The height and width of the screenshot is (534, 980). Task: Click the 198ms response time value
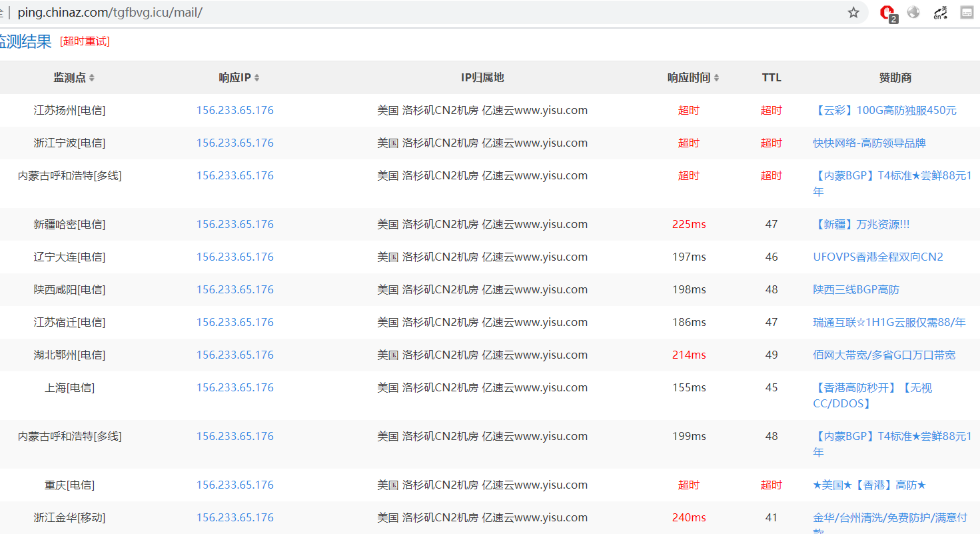pos(689,290)
